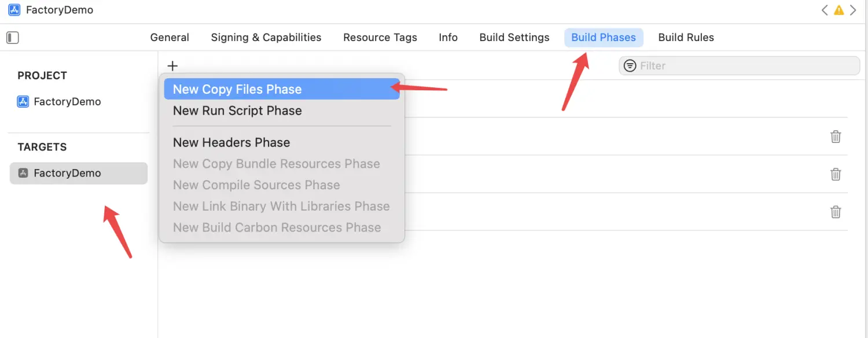Select FactoryDemo target under TARGETS

coord(67,173)
